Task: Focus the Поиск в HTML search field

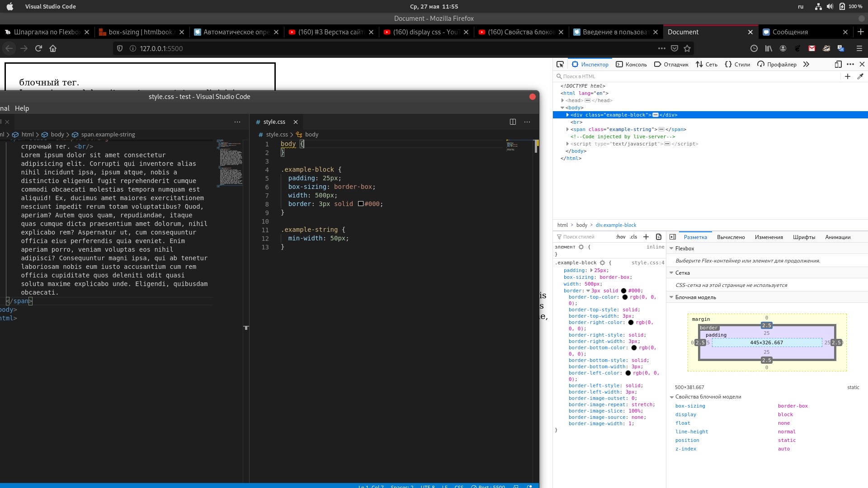Action: pos(696,76)
